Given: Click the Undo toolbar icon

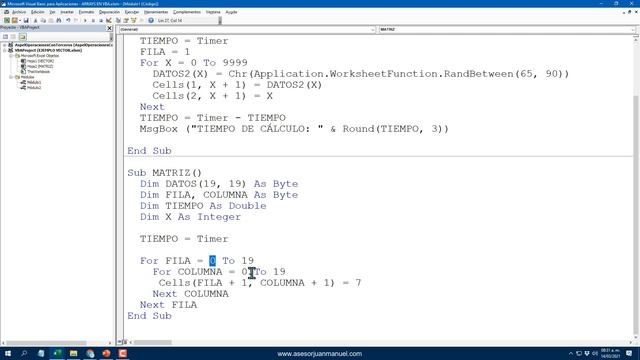Looking at the screenshot, I should 68,20.
